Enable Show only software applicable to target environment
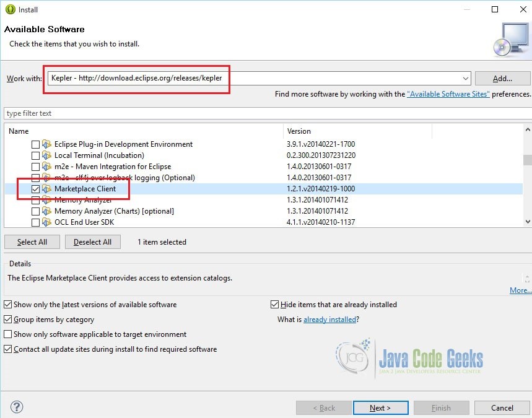 click(x=8, y=334)
